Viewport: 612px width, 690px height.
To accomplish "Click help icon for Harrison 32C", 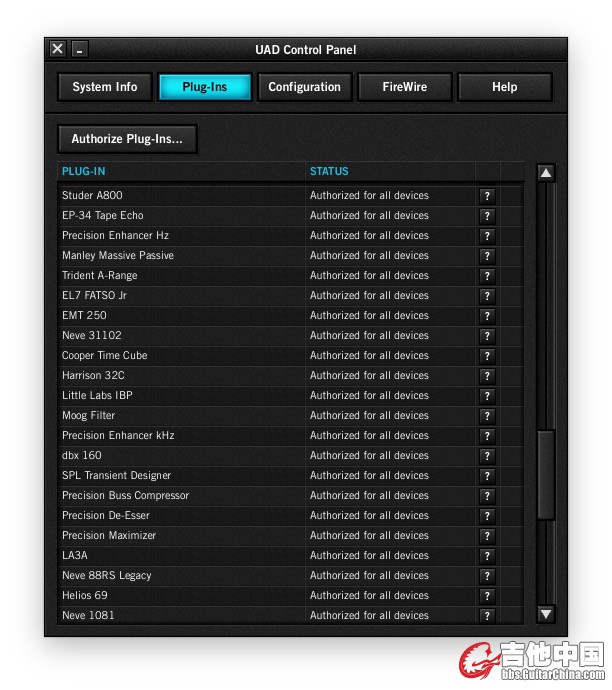I will pyautogui.click(x=487, y=376).
